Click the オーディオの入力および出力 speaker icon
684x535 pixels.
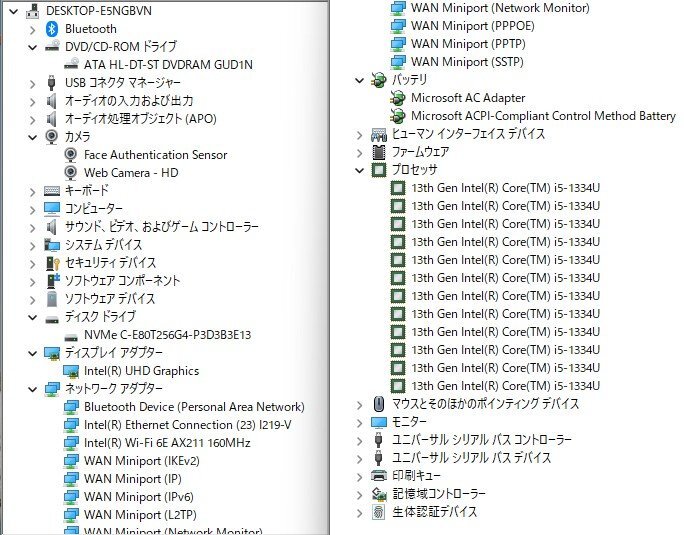point(51,101)
